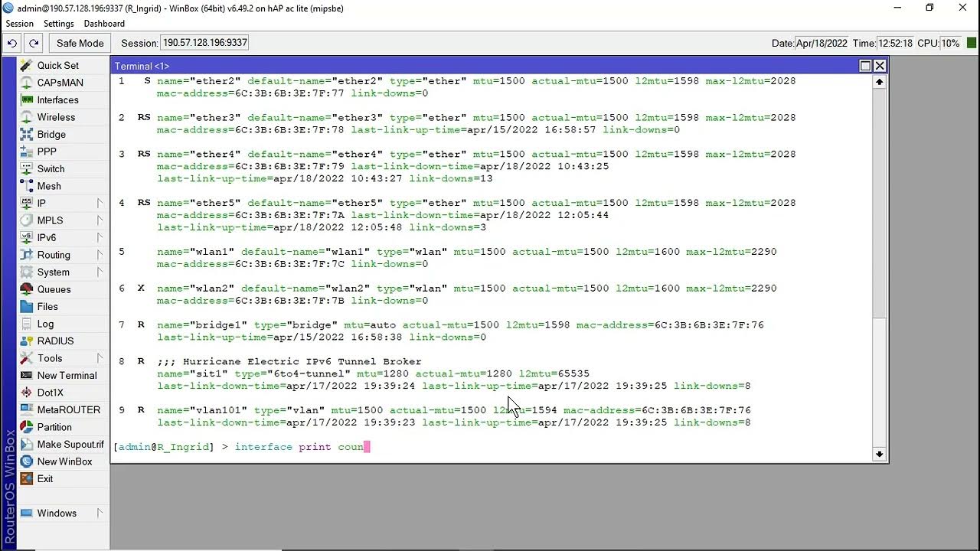Minimize the WinBox main window

[x=897, y=8]
